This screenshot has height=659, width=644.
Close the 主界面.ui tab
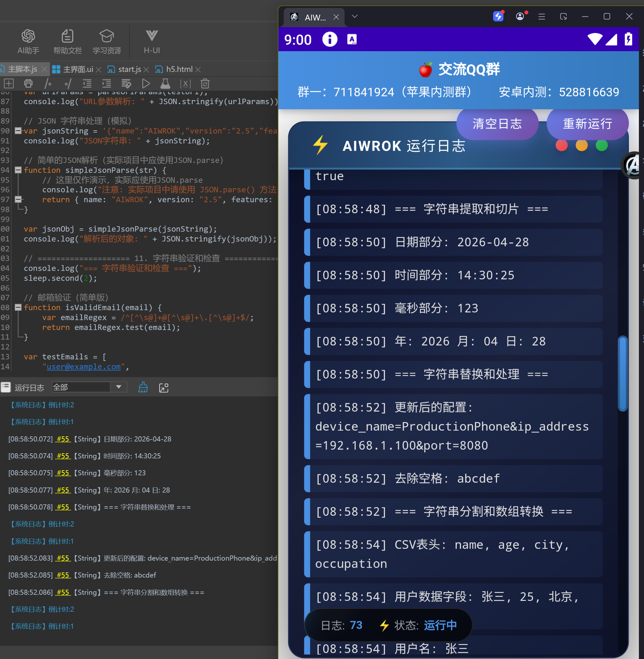click(x=98, y=70)
